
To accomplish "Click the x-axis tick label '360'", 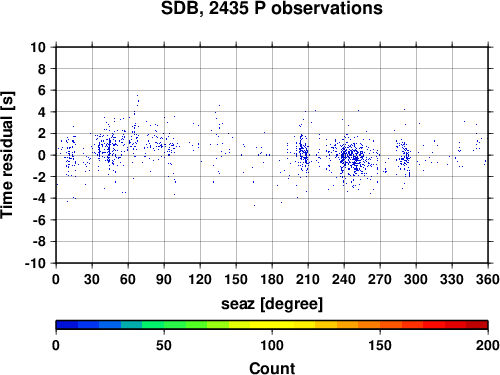I will pyautogui.click(x=488, y=279).
